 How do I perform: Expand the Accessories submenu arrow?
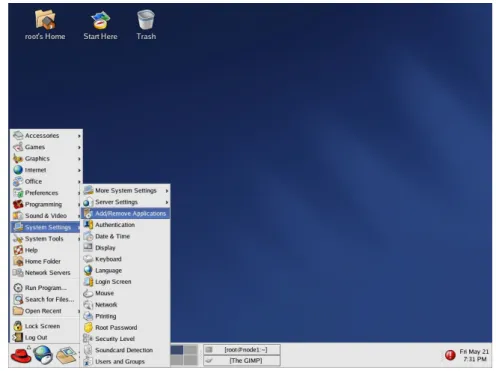(79, 136)
